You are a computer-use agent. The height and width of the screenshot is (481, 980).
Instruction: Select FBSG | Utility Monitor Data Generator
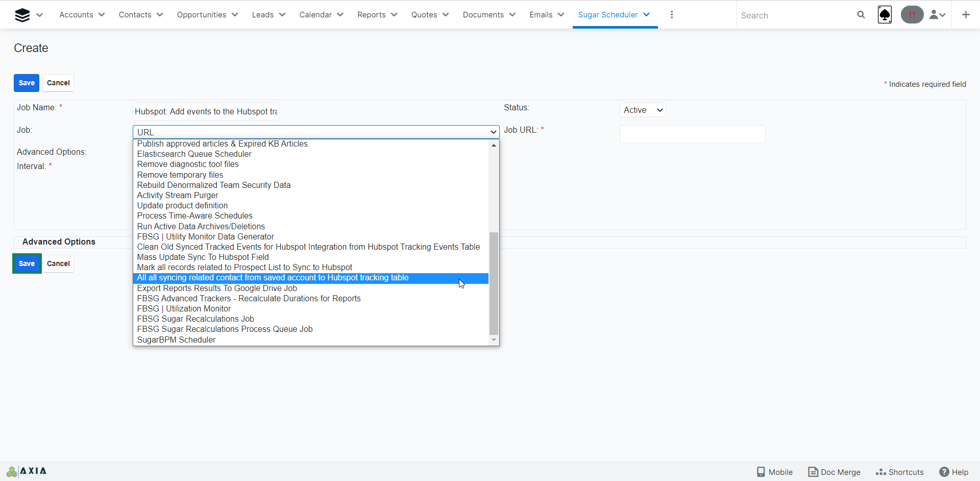pyautogui.click(x=311, y=237)
